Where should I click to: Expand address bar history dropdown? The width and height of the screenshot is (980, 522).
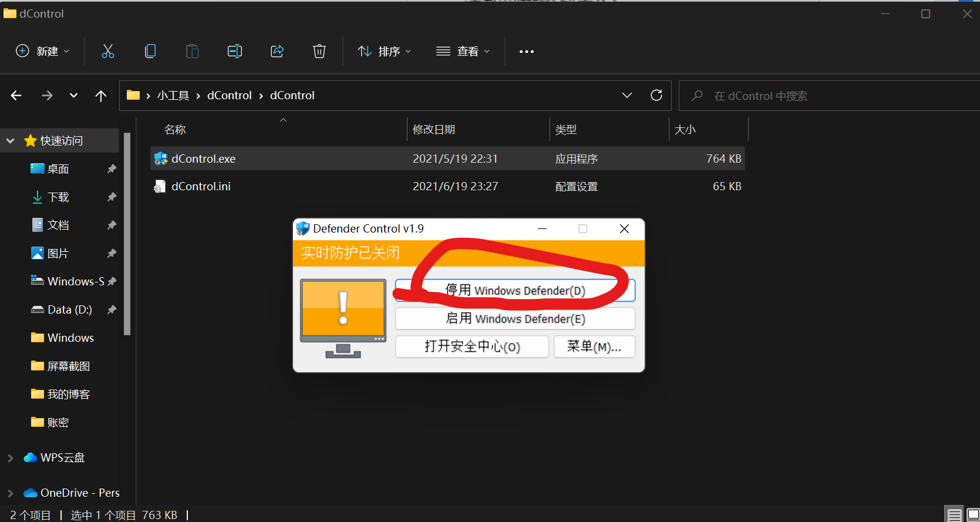click(627, 95)
